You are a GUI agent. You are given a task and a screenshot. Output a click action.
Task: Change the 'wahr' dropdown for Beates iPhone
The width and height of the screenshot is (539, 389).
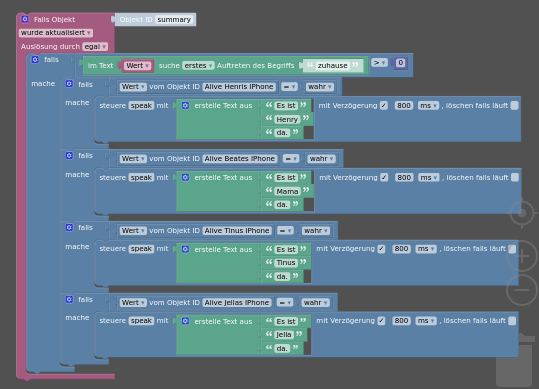[321, 158]
